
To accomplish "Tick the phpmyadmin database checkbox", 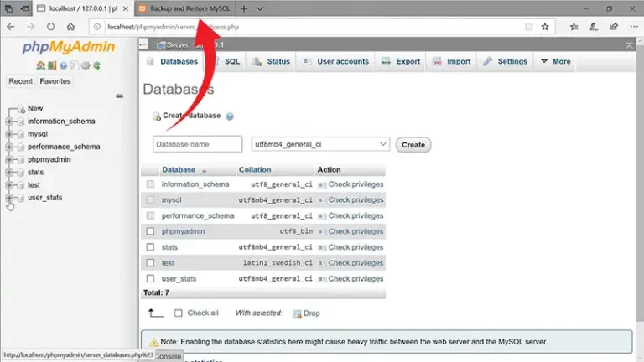I will pyautogui.click(x=151, y=231).
